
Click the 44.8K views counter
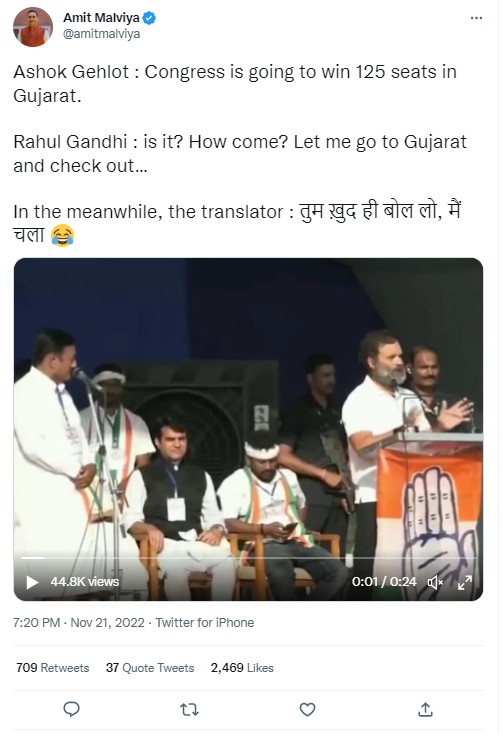pyautogui.click(x=85, y=582)
